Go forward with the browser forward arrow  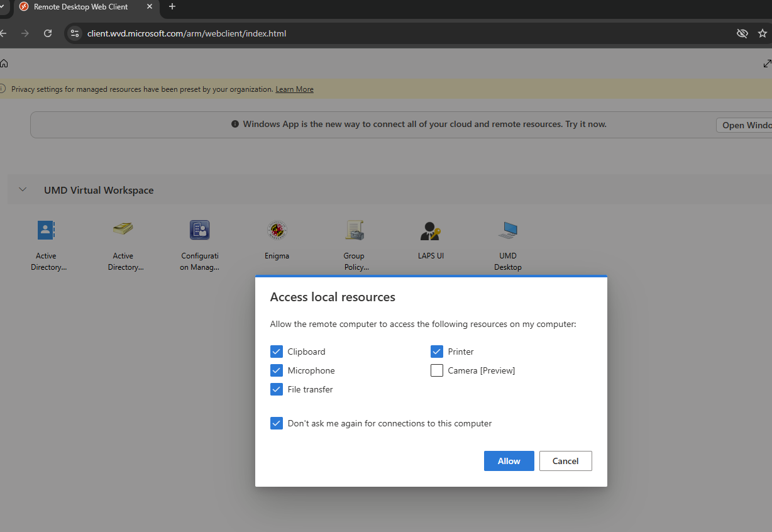click(25, 33)
